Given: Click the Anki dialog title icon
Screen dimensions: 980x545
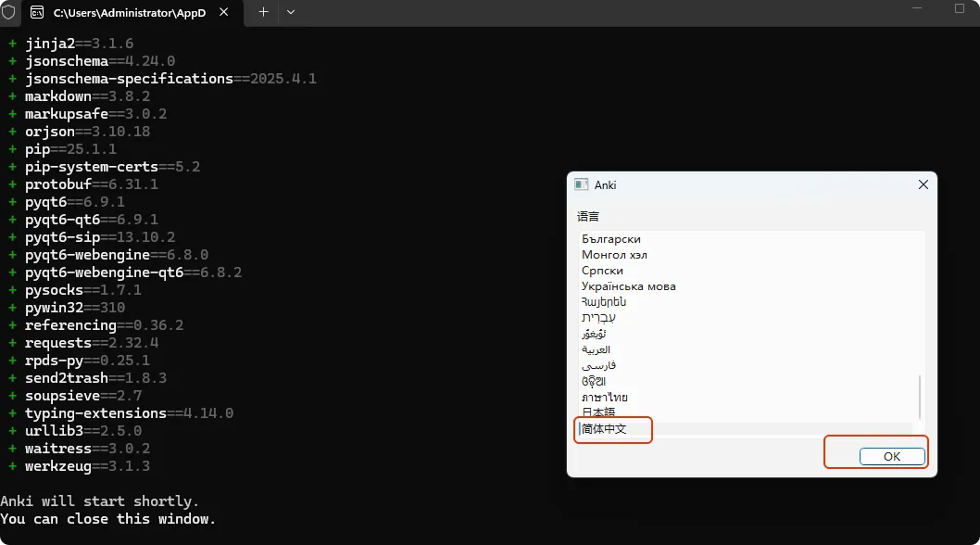Looking at the screenshot, I should 582,184.
